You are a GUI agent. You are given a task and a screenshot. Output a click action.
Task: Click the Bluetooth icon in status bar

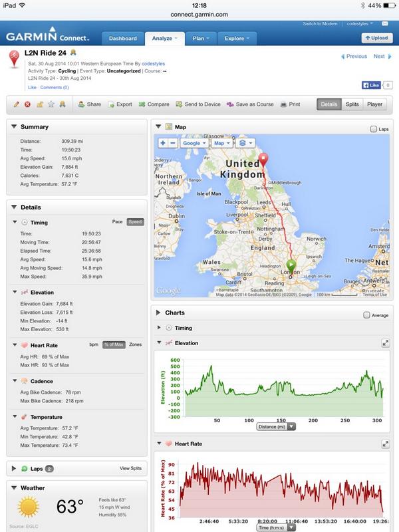362,5
